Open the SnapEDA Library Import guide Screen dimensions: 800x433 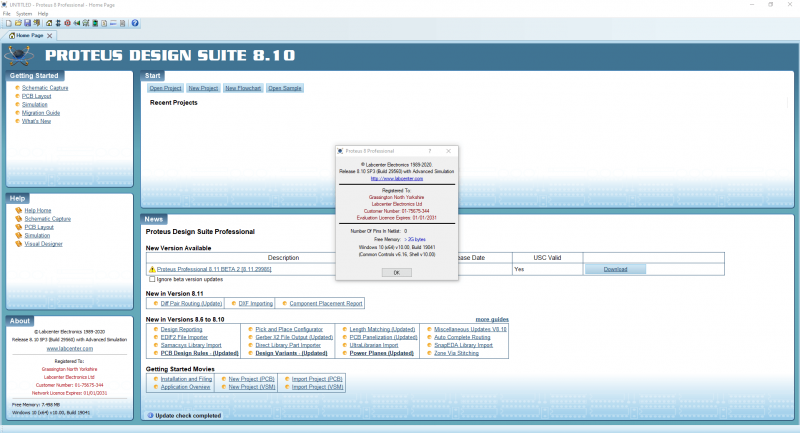pos(463,345)
